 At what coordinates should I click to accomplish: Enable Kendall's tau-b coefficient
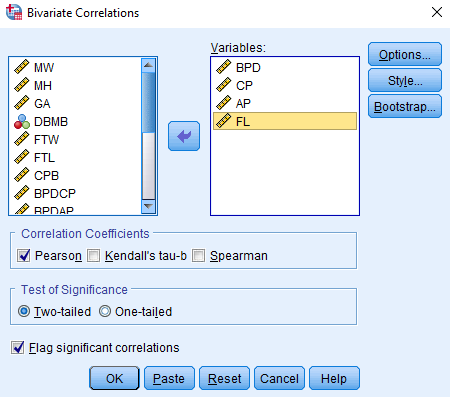point(93,256)
